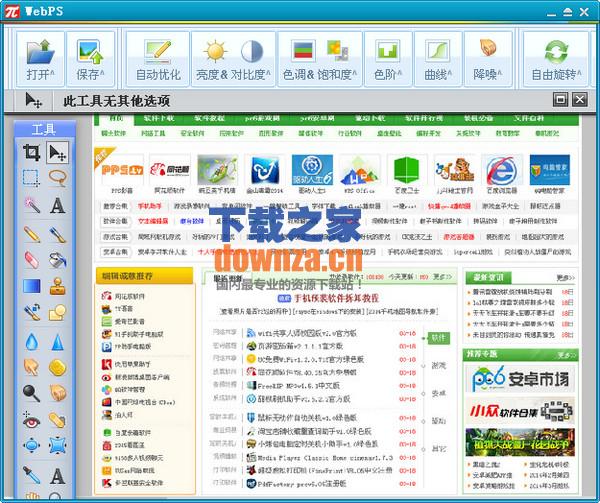Select the color replacement brush tool
Screen dimensions: 600x503
32,313
